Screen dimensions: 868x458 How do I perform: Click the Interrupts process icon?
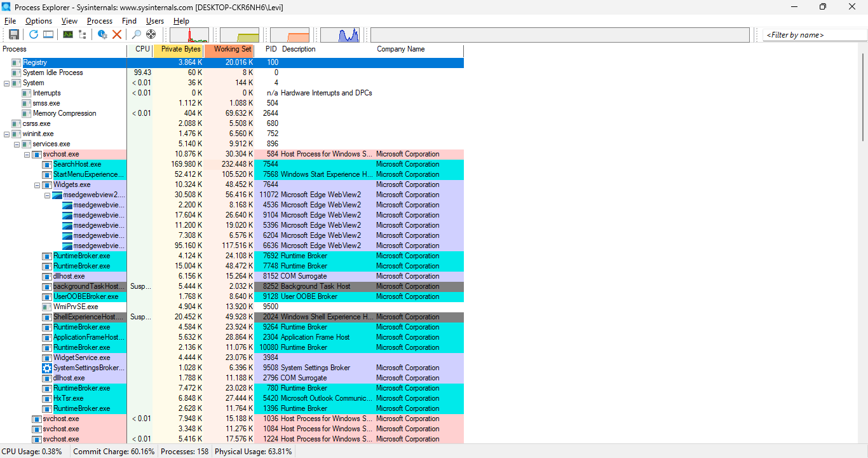[x=27, y=93]
